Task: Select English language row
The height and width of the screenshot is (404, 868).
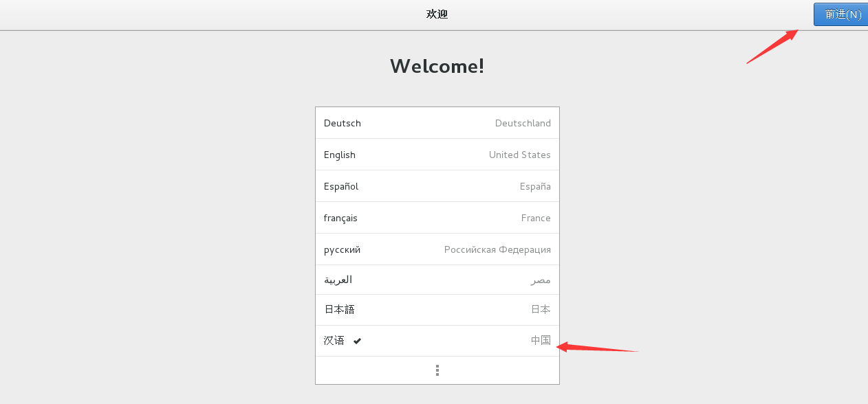Action: [437, 155]
